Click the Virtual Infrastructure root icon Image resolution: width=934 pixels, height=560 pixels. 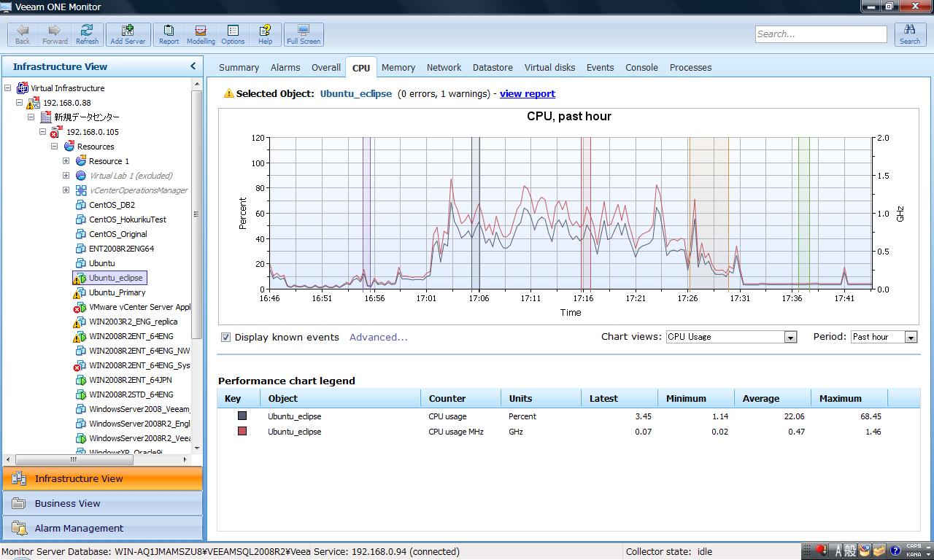[x=23, y=88]
